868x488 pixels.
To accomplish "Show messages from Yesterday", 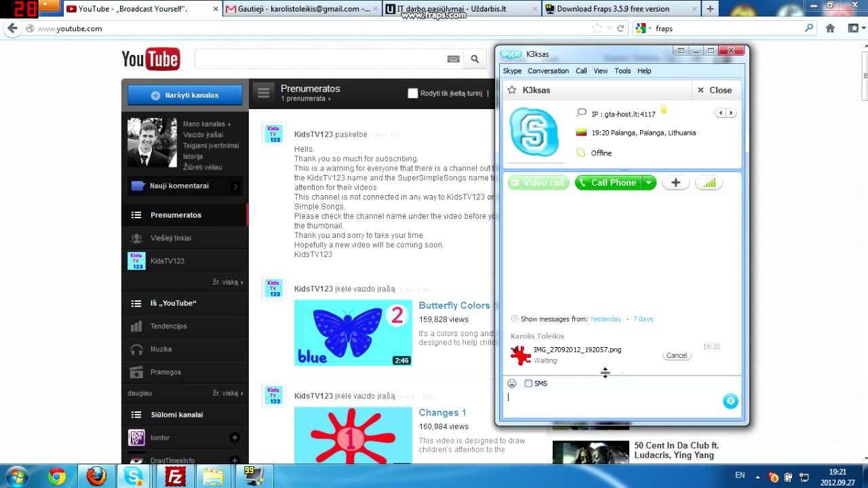I will (606, 319).
